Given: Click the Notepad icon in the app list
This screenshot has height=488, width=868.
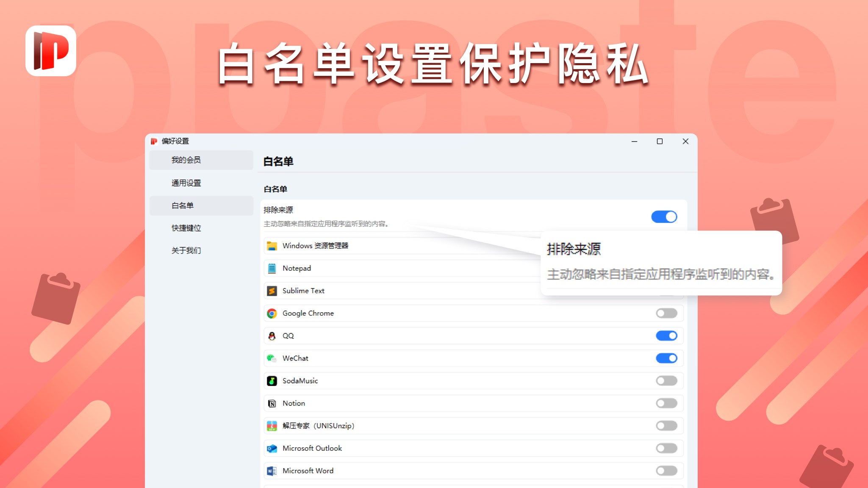Looking at the screenshot, I should point(272,268).
